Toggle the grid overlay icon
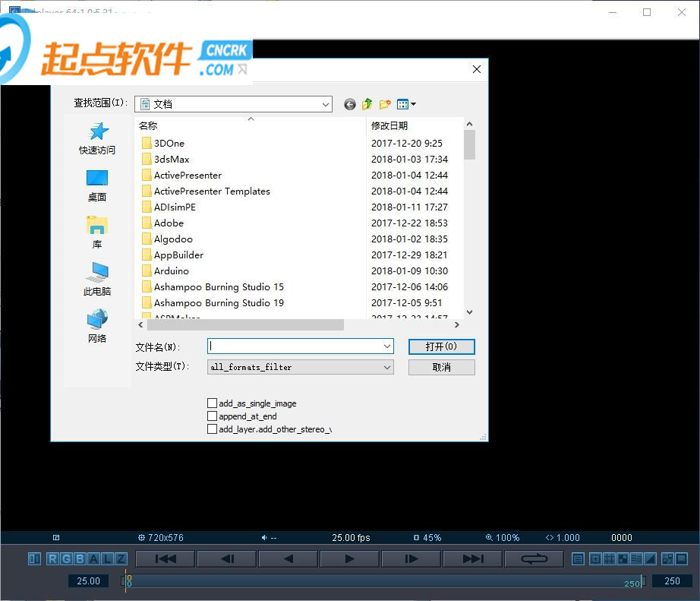 coord(609,558)
